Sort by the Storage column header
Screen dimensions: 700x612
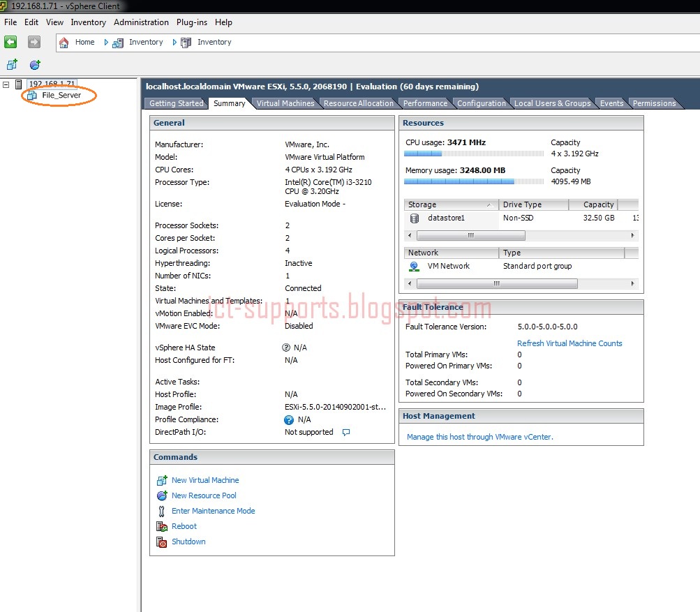pos(451,204)
